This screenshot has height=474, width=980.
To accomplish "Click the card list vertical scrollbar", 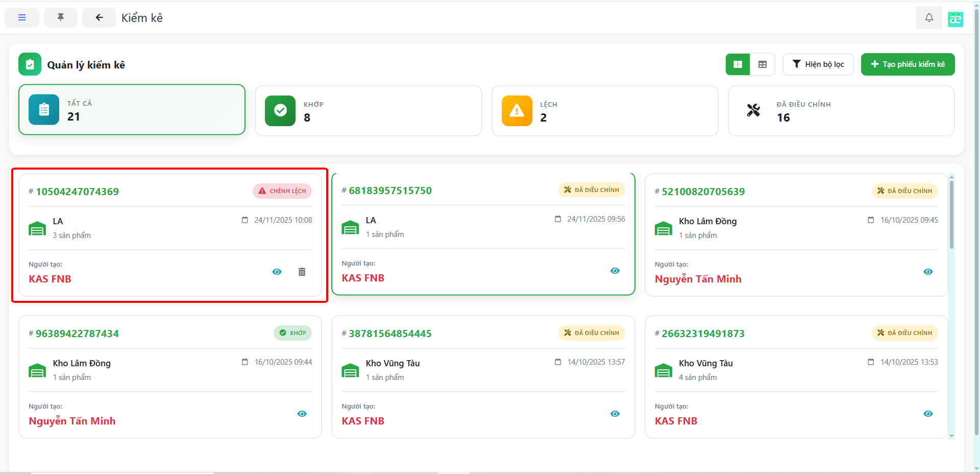I will tap(951, 215).
